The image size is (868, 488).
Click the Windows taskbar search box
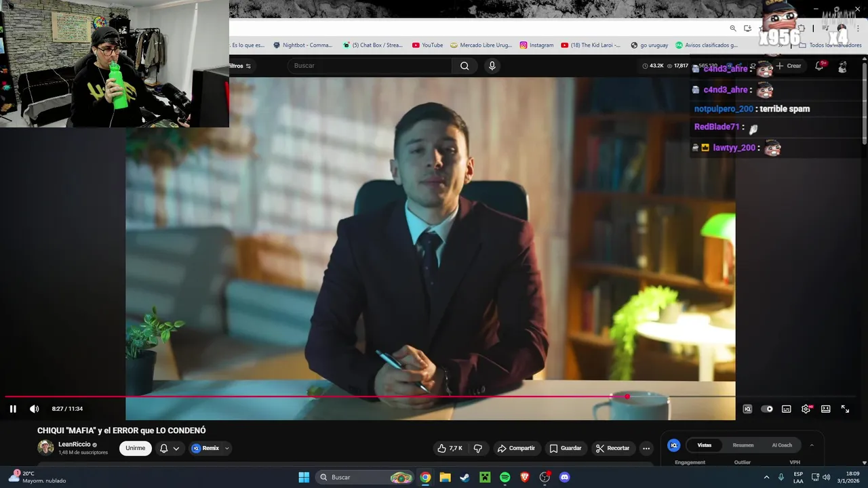coord(366,477)
